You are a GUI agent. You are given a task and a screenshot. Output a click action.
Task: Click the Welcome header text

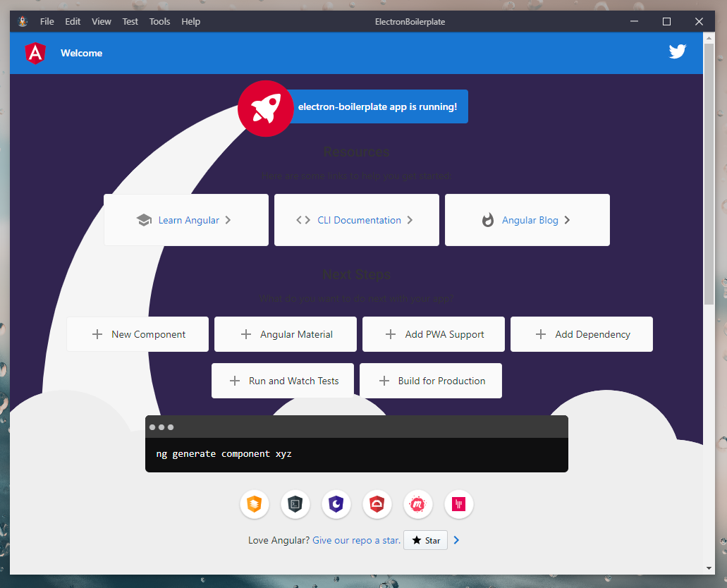82,53
